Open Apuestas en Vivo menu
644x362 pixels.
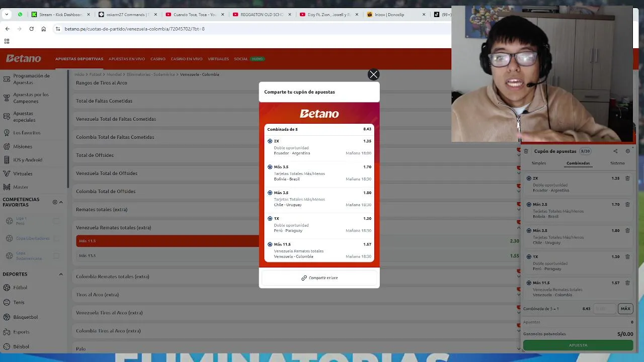point(127,59)
